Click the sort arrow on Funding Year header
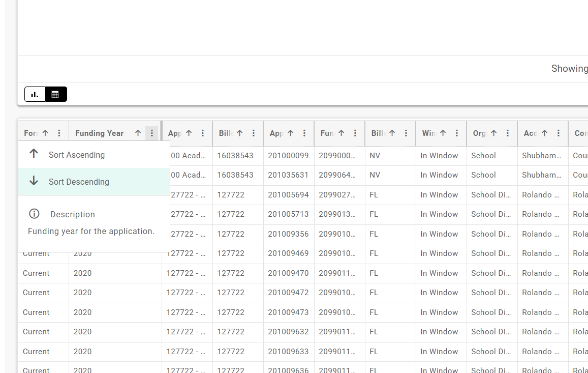This screenshot has height=373, width=588. 138,133
